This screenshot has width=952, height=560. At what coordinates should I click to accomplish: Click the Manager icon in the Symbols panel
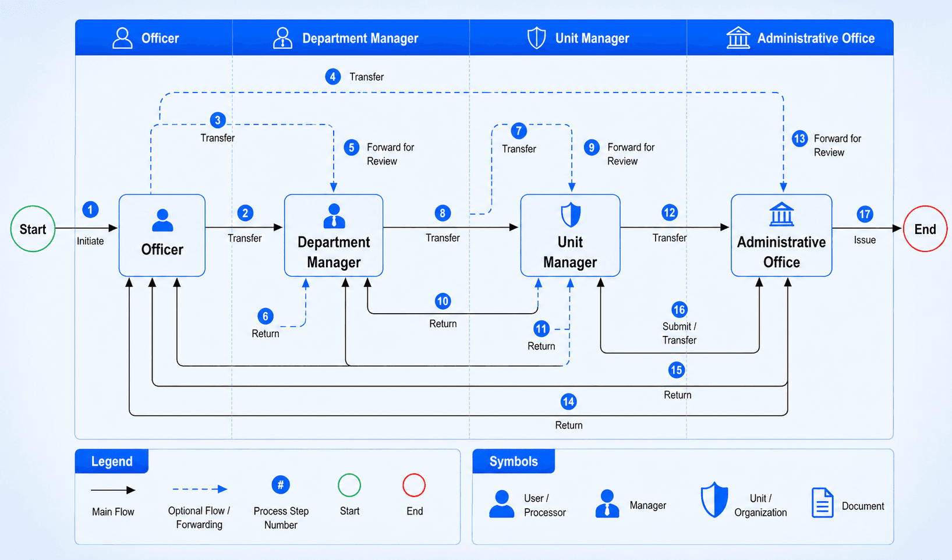pyautogui.click(x=607, y=504)
